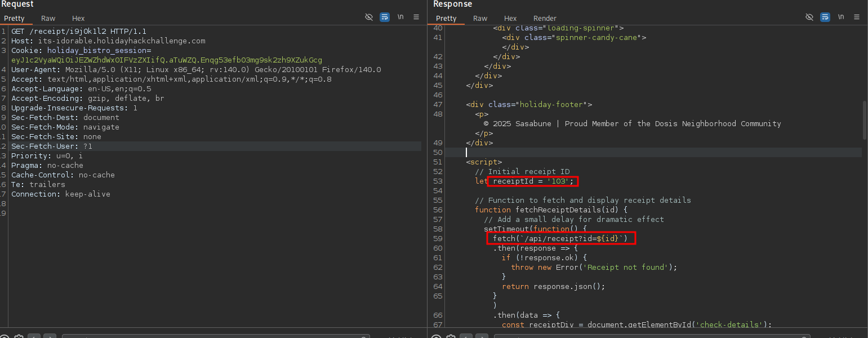Select the Pretty tab in the Request panel

pos(14,19)
